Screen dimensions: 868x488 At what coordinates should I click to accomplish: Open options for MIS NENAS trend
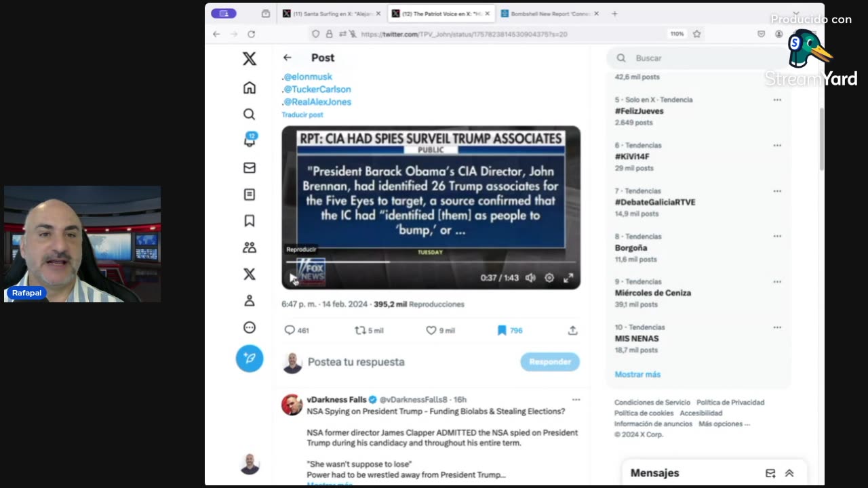pos(777,327)
